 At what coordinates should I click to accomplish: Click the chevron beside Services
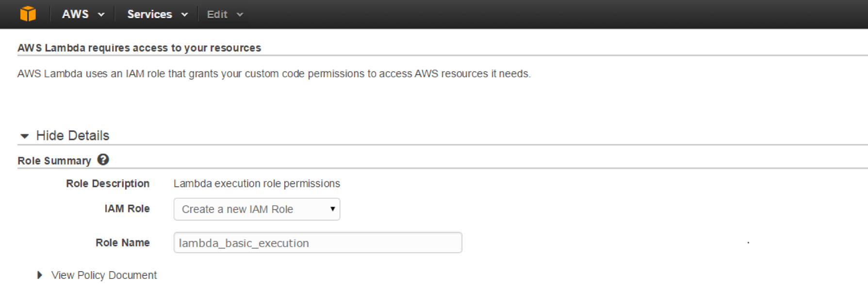tap(184, 15)
